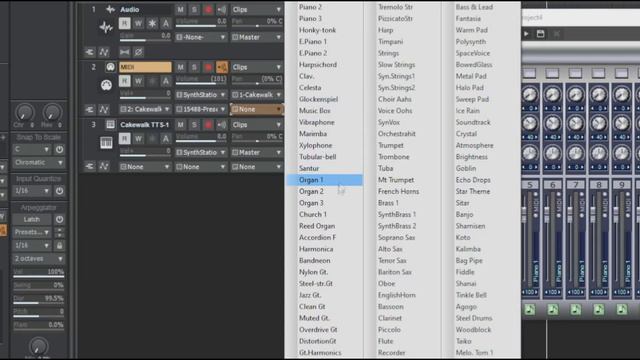
Task: Arm the MIDI track for recording
Action: (208, 67)
